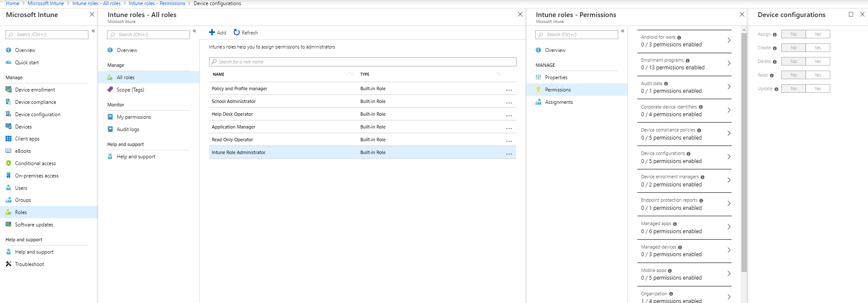Open Audit logs menu item
The width and height of the screenshot is (868, 303).
[x=128, y=129]
